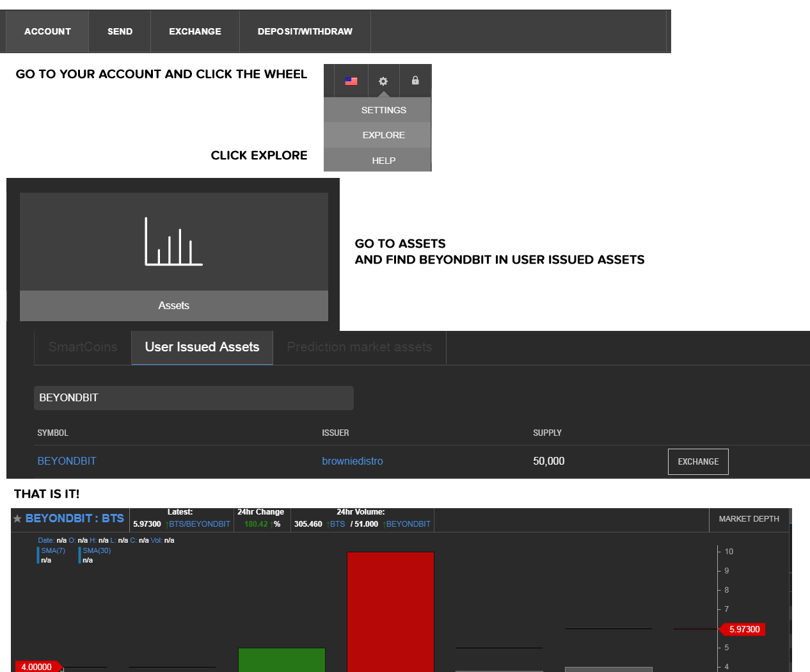The width and height of the screenshot is (810, 672).
Task: Click the US flag language icon
Action: click(351, 81)
